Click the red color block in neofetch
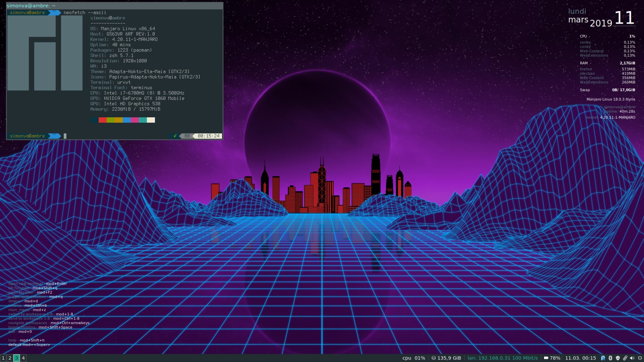Image resolution: width=644 pixels, height=362 pixels. (x=103, y=120)
